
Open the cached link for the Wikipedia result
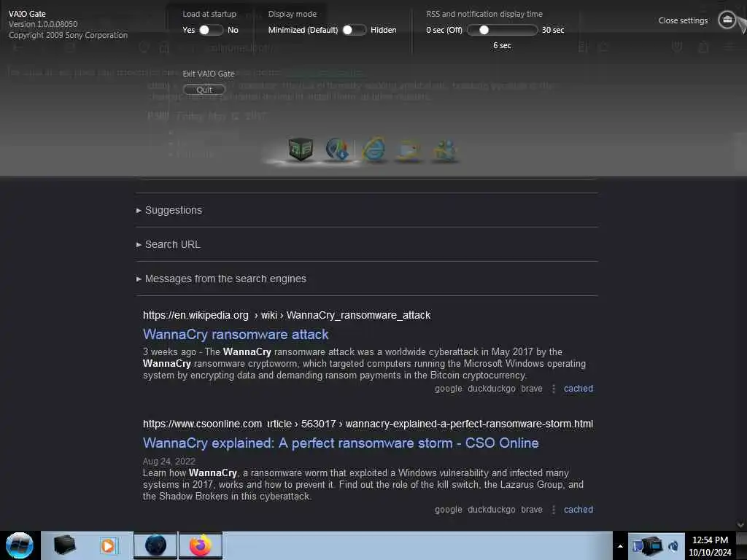pyautogui.click(x=578, y=389)
